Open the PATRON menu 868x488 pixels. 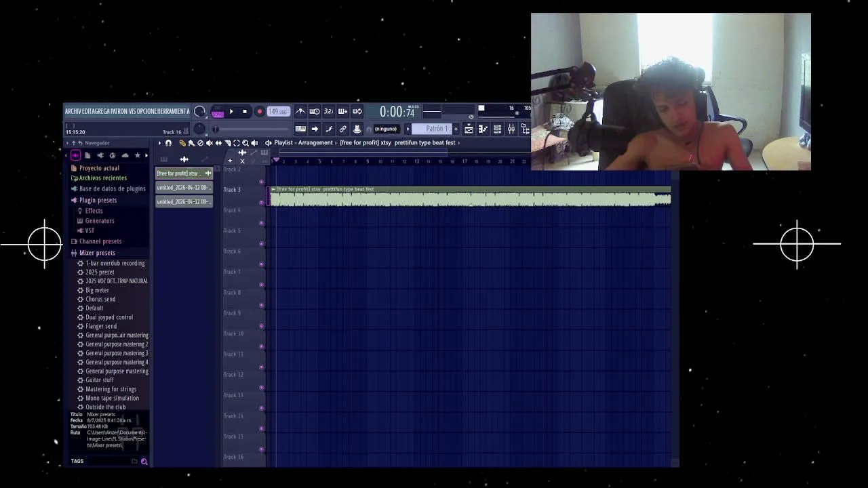point(119,111)
